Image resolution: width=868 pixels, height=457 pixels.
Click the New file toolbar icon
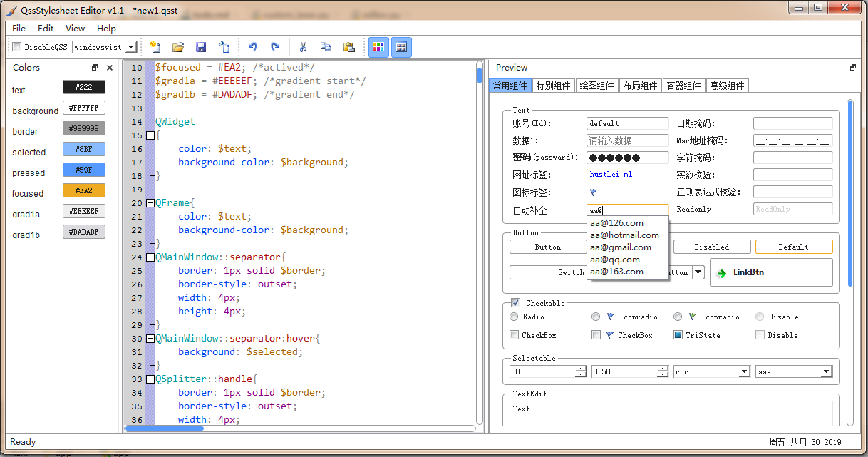click(155, 47)
